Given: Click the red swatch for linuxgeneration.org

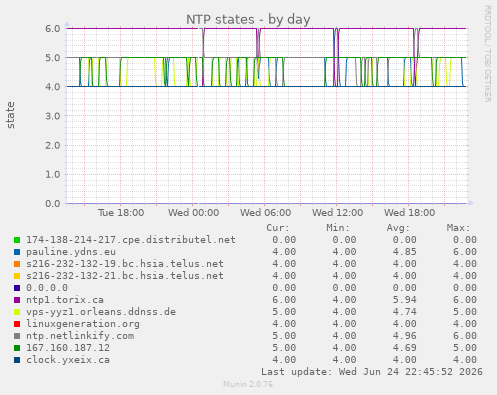Looking at the screenshot, I should 17,324.
